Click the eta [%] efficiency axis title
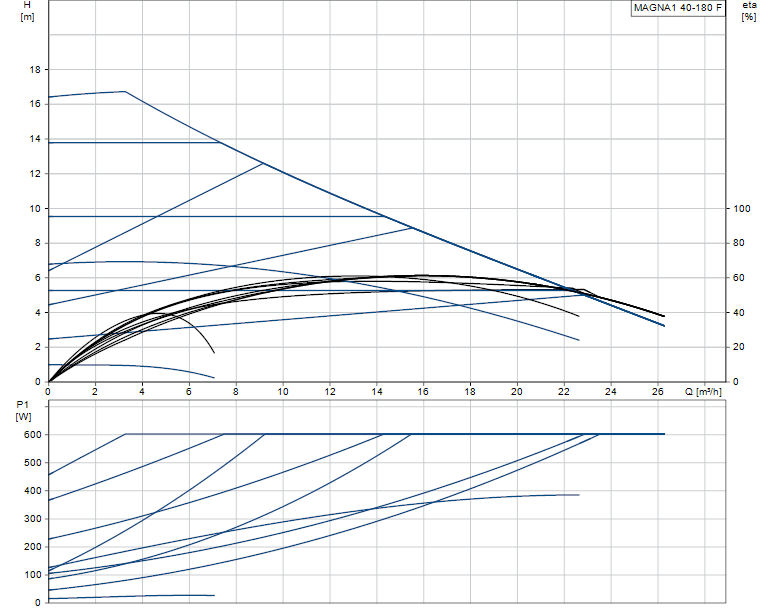This screenshot has width=774, height=611. click(x=749, y=13)
